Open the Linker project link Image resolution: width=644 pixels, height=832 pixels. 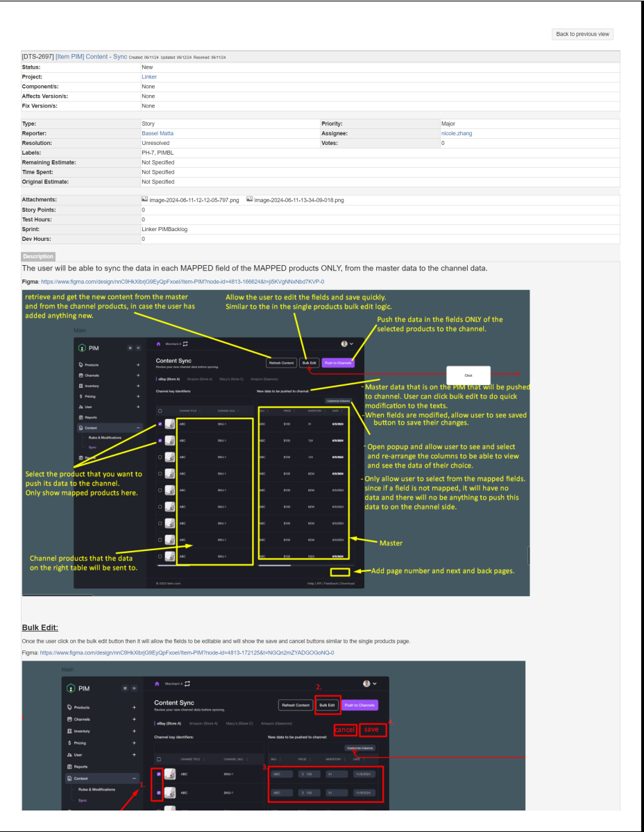(149, 77)
